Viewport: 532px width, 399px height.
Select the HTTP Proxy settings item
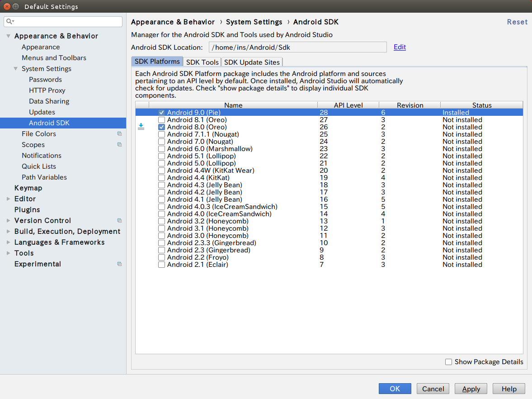47,90
